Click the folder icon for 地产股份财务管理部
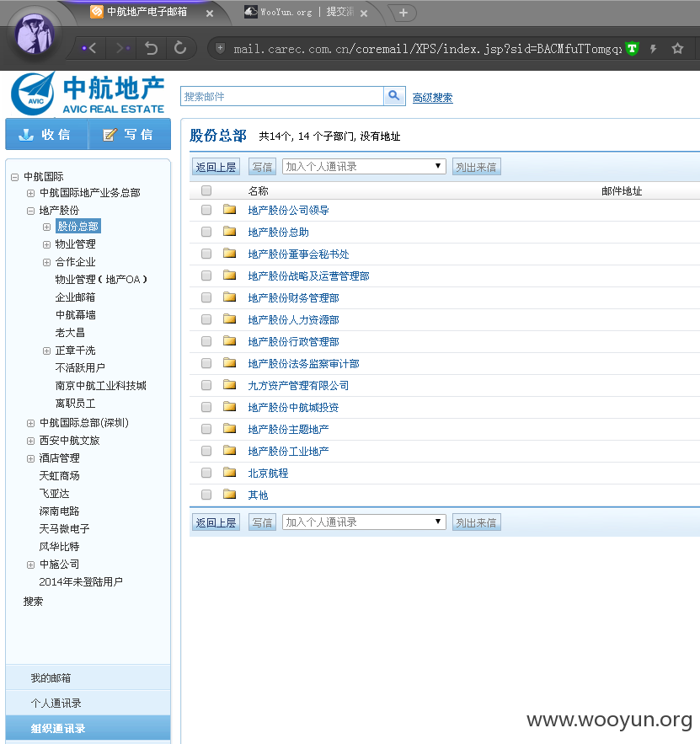Viewport: 700px width, 744px height. point(229,297)
